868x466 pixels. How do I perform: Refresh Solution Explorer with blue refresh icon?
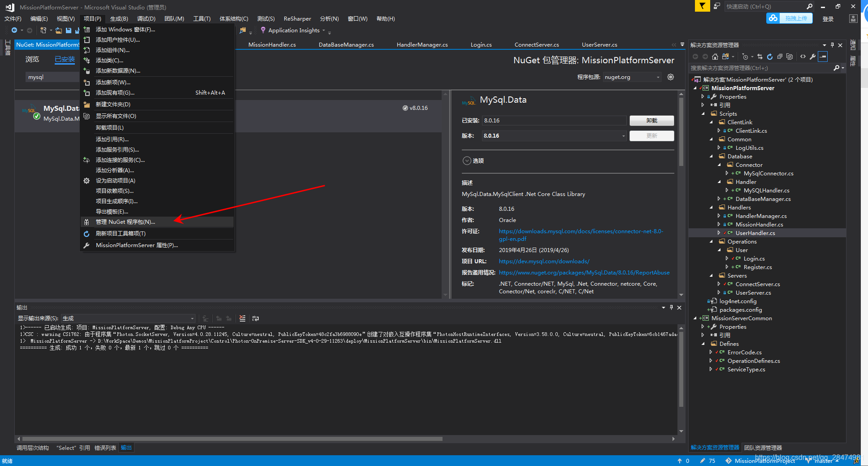tap(770, 57)
